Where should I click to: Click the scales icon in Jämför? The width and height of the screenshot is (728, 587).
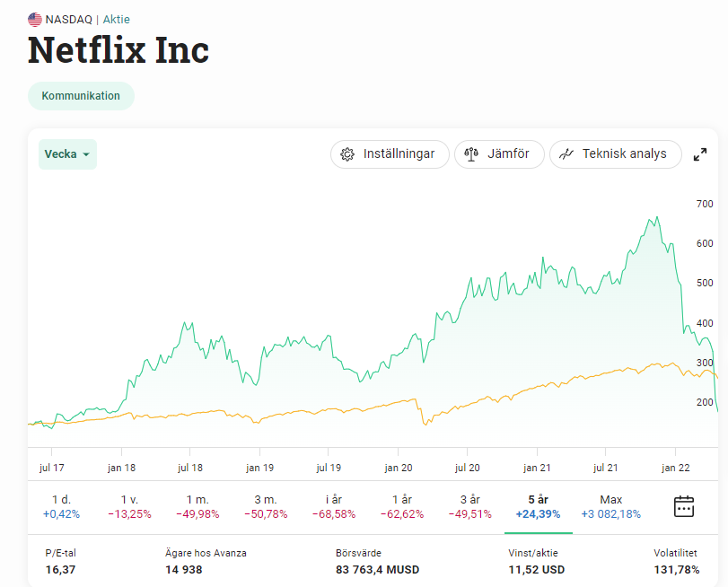(471, 154)
